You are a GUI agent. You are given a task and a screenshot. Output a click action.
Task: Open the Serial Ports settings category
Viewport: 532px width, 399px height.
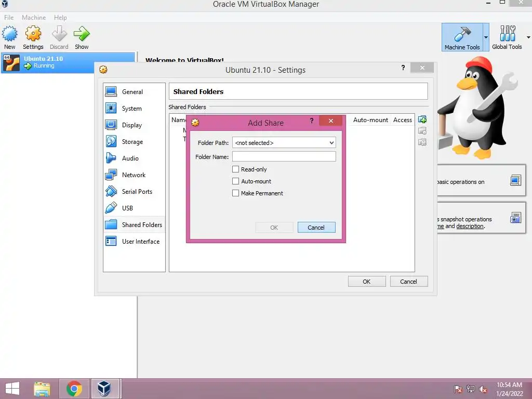click(137, 191)
